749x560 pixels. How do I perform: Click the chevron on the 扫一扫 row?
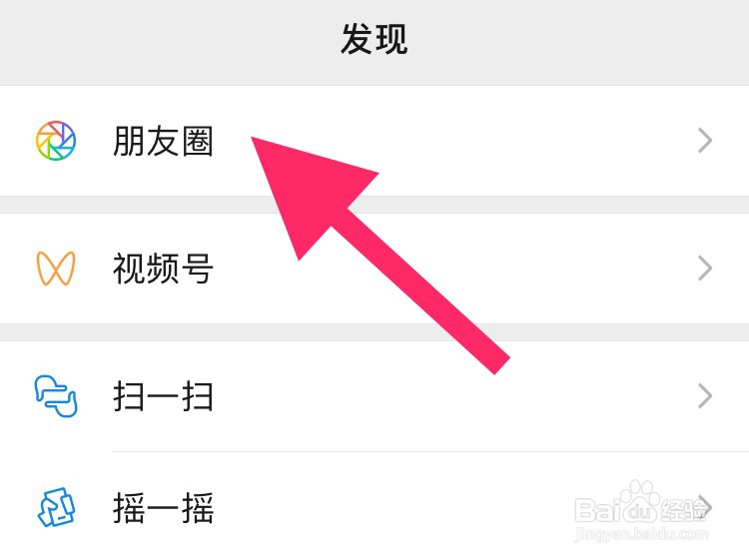[705, 396]
